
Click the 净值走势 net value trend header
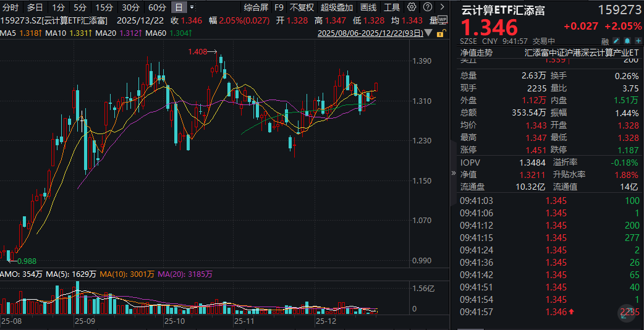[x=477, y=53]
